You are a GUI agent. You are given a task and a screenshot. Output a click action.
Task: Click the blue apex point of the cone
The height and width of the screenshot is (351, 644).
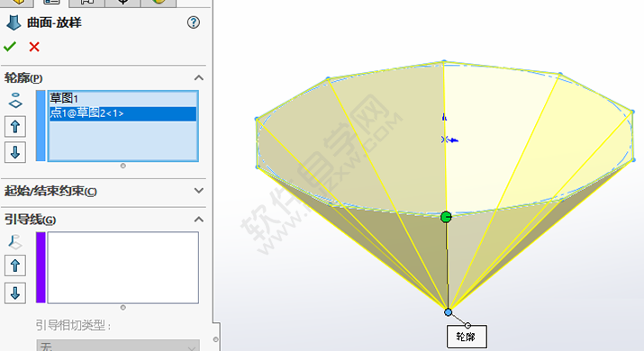[x=448, y=312]
